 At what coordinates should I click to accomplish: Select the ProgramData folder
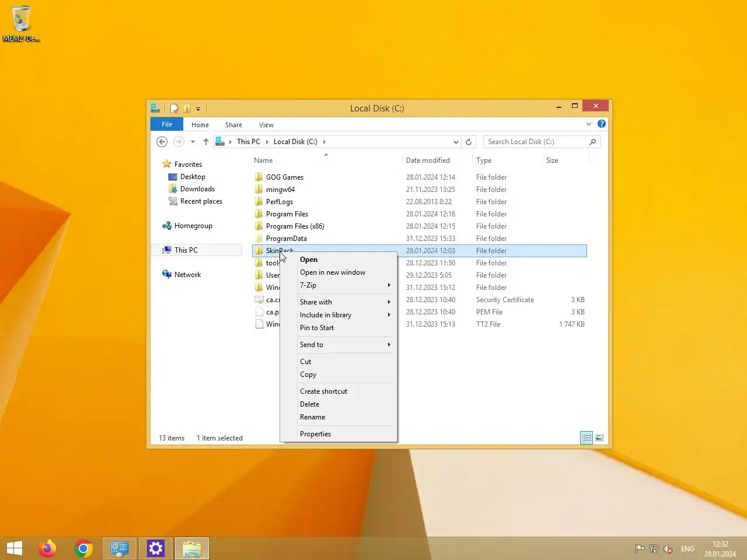pyautogui.click(x=287, y=239)
